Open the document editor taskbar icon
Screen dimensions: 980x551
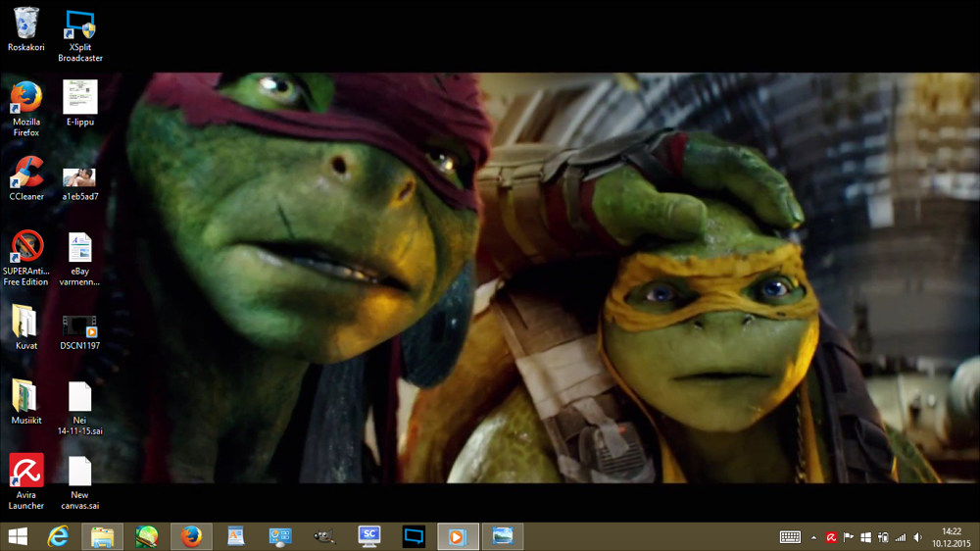tap(235, 536)
